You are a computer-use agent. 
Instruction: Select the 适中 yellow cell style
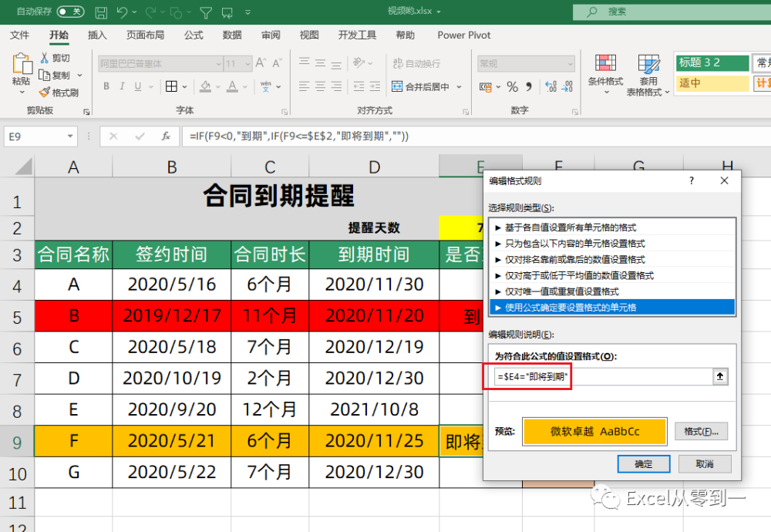[712, 83]
